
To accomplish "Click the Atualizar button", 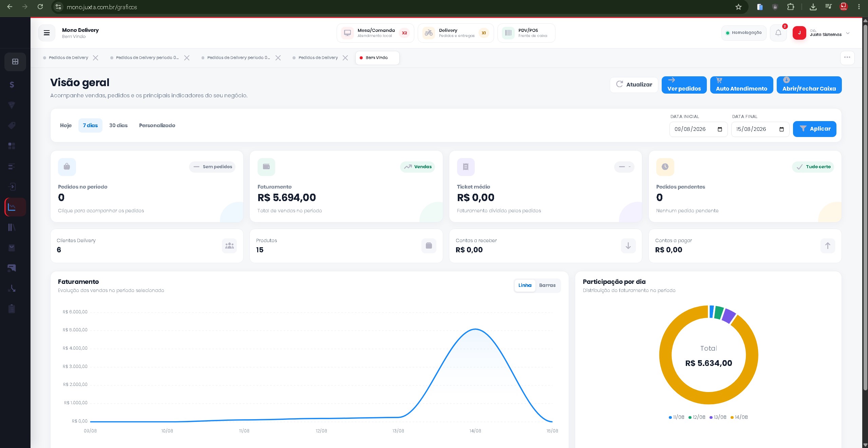I will pyautogui.click(x=634, y=85).
